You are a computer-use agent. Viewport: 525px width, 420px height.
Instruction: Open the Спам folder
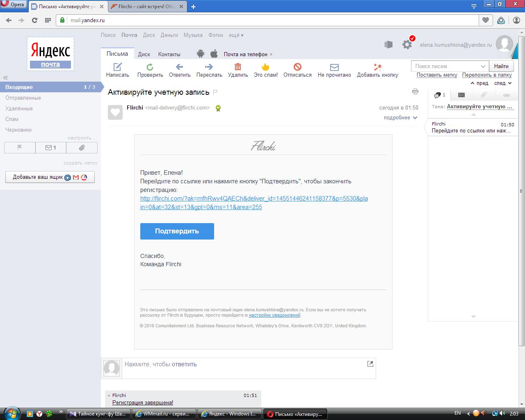point(12,119)
